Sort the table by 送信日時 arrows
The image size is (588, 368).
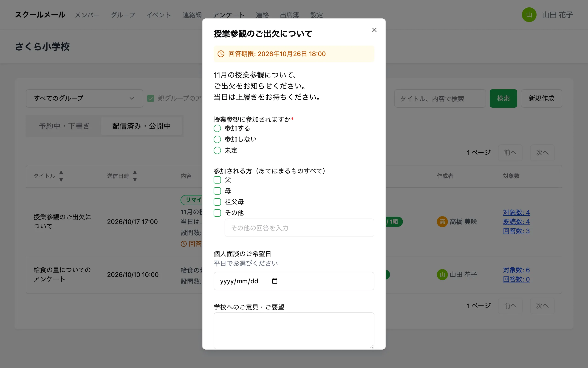(135, 176)
